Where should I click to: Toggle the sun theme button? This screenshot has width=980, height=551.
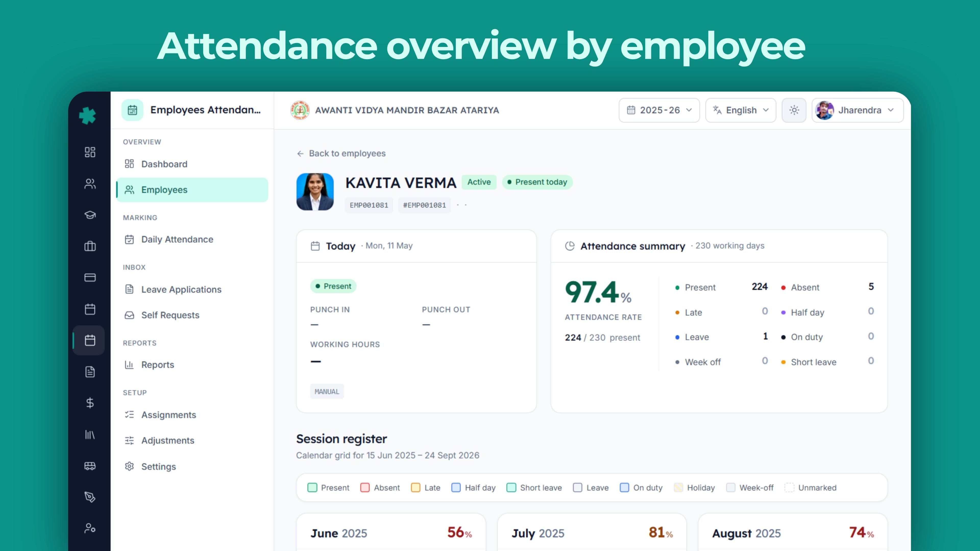click(794, 110)
